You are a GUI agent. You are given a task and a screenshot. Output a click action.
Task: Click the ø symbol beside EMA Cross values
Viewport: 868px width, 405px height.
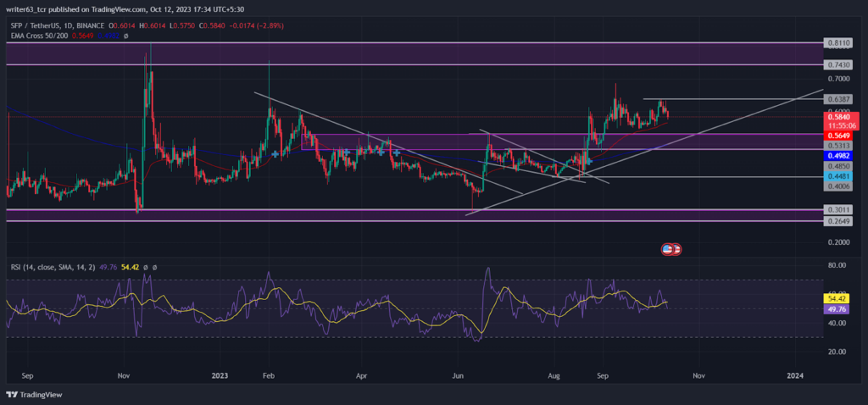[125, 36]
